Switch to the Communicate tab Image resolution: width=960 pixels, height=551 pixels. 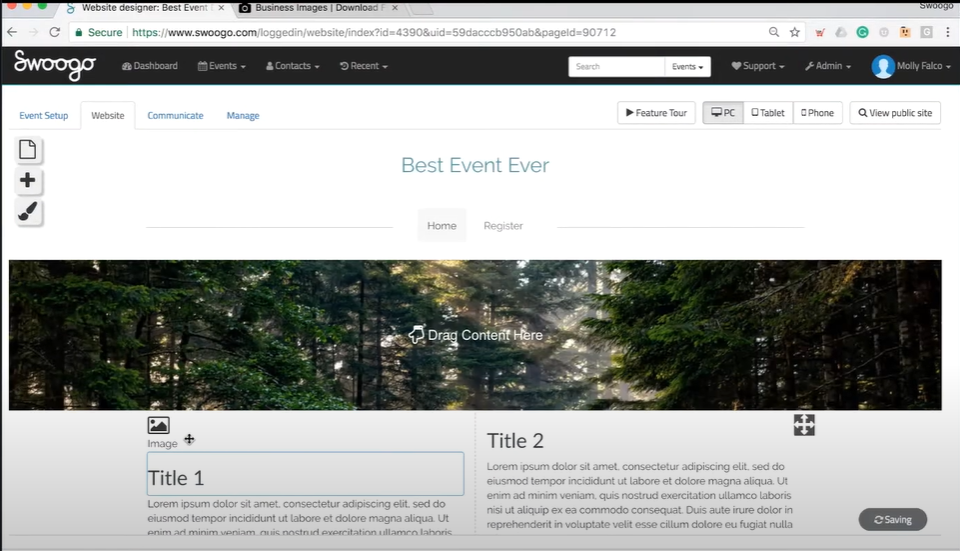[175, 116]
